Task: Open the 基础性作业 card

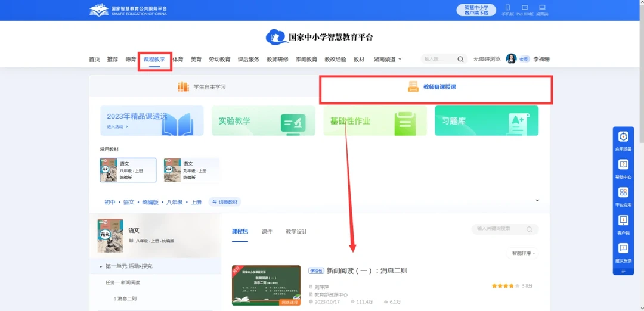Action: (375, 120)
